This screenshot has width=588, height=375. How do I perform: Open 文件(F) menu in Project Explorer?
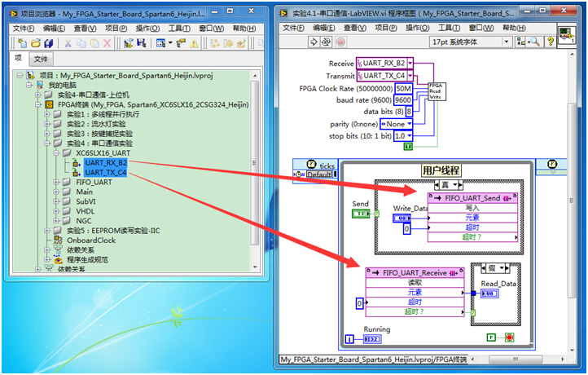(x=24, y=29)
